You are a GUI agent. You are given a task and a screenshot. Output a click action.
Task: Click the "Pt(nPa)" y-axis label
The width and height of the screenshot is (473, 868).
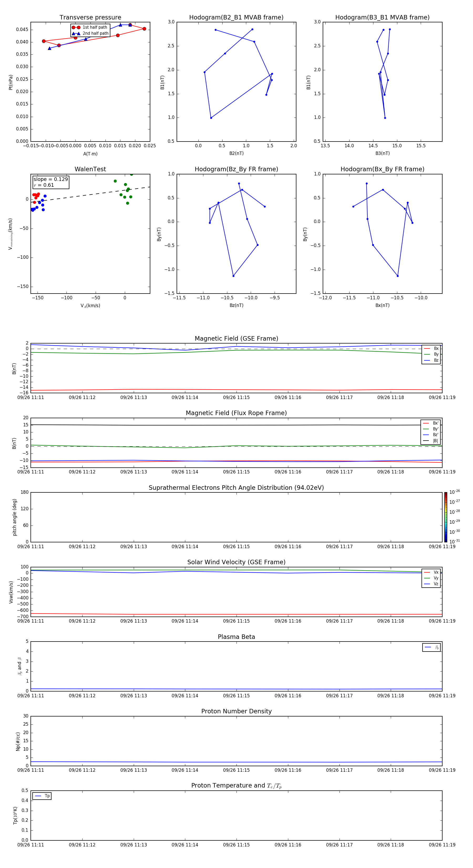pyautogui.click(x=11, y=82)
